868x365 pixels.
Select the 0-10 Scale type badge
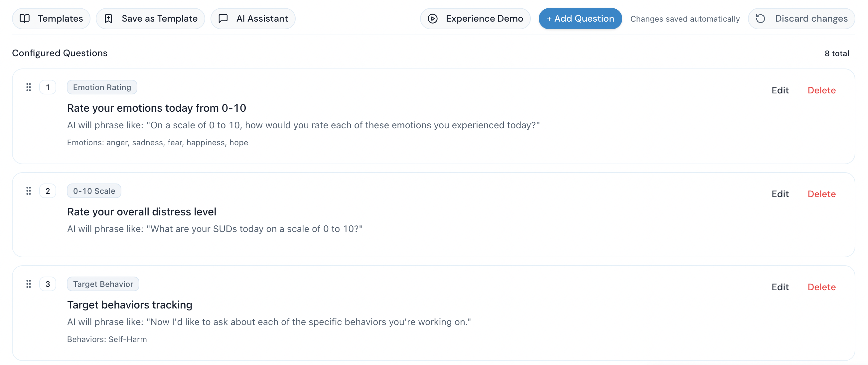pyautogui.click(x=94, y=191)
